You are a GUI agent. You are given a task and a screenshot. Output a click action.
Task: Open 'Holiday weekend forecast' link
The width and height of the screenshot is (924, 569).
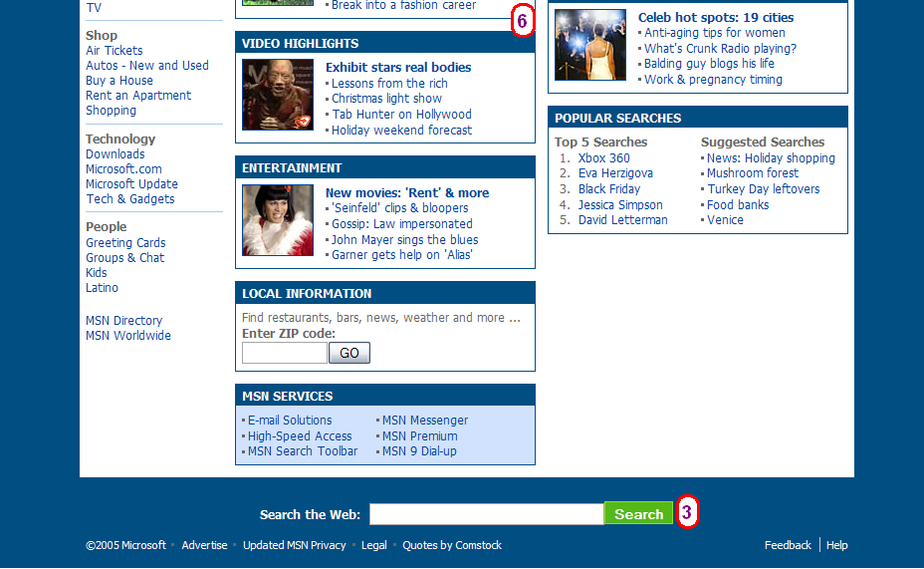point(402,131)
